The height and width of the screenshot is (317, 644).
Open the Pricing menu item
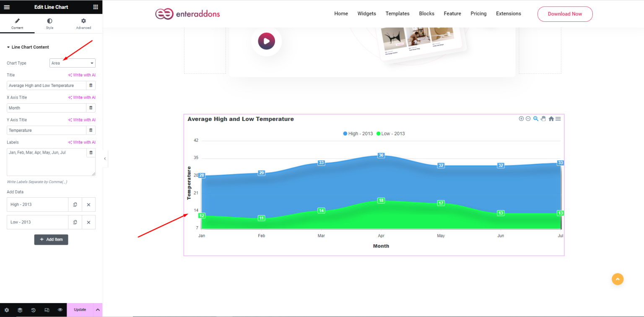[x=478, y=14]
